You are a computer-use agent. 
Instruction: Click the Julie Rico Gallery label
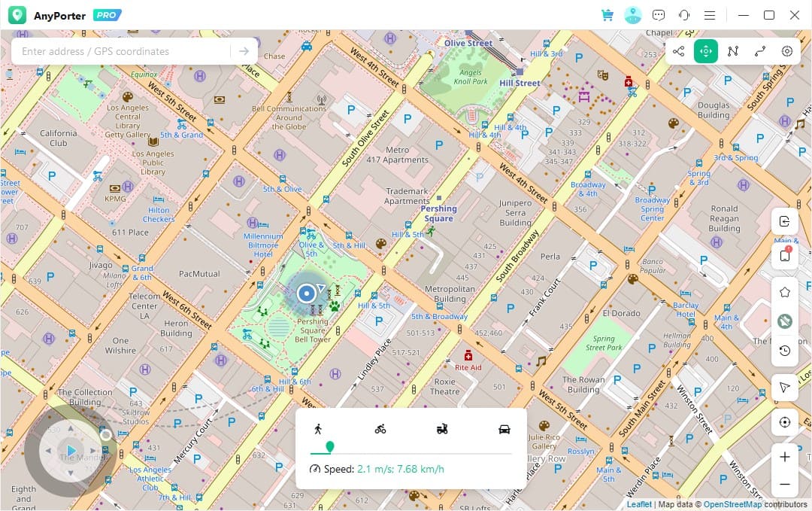tap(544, 442)
